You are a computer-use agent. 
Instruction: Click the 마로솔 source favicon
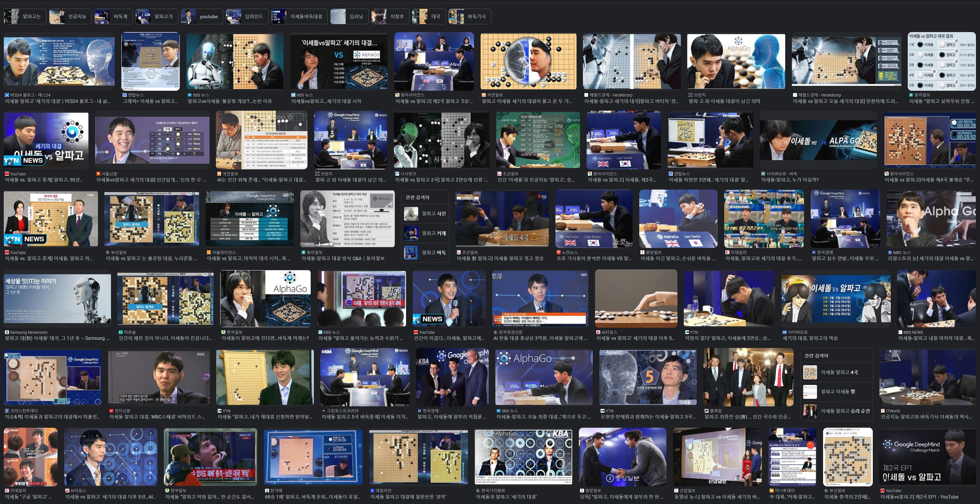click(121, 332)
